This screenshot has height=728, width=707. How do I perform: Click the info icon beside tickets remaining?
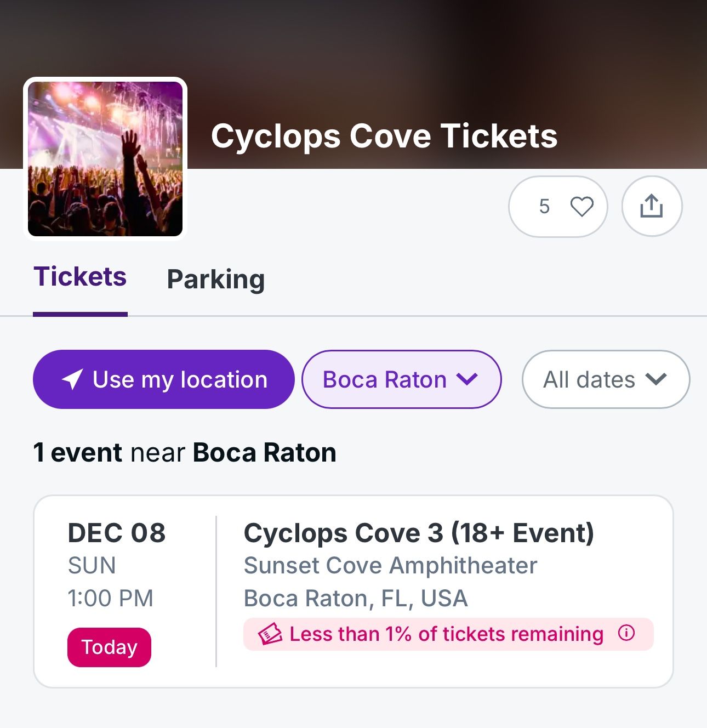coord(626,633)
